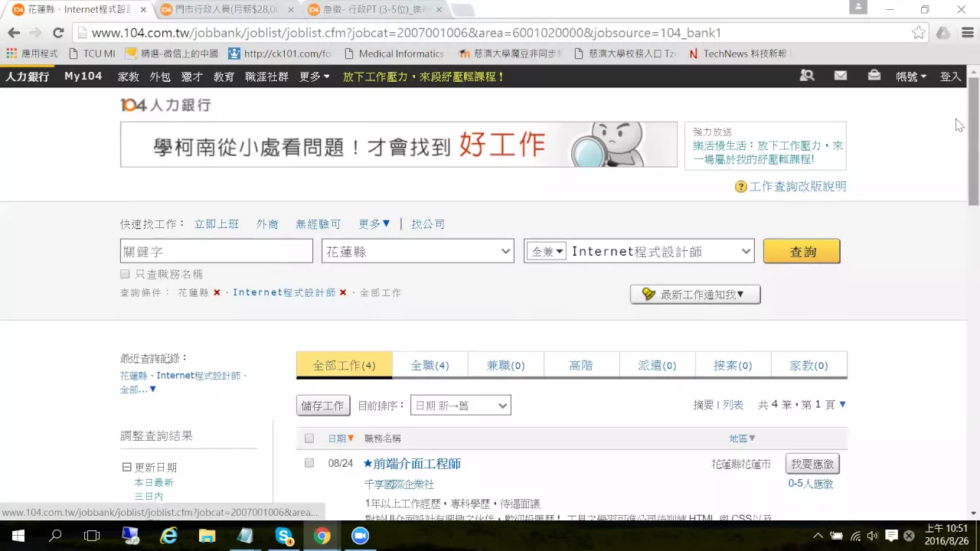Image resolution: width=980 pixels, height=551 pixels.
Task: Reload the 104 job search page
Action: pos(57,33)
